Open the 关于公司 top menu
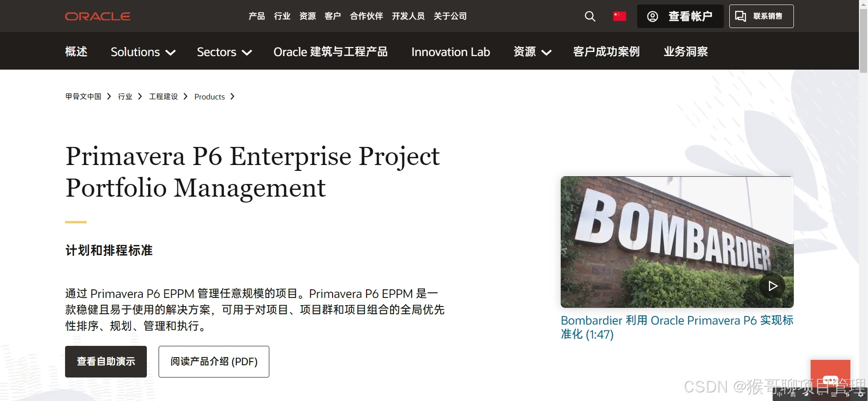The image size is (868, 401). [x=450, y=16]
